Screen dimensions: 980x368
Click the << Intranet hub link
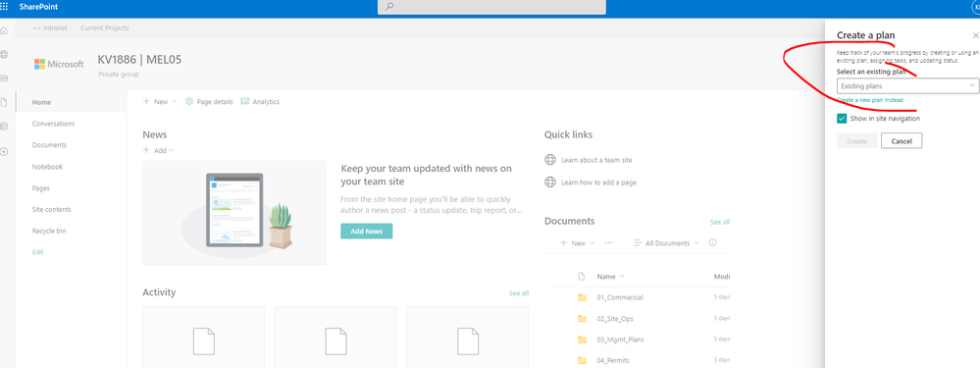(x=50, y=28)
